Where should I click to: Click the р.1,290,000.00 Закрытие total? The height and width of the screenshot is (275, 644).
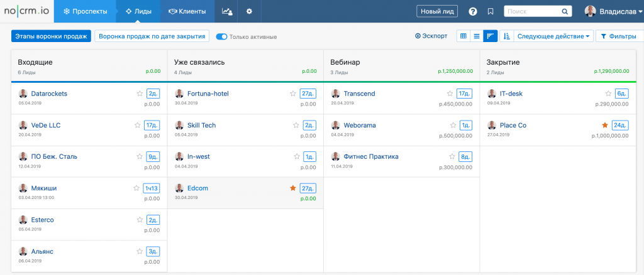(611, 72)
